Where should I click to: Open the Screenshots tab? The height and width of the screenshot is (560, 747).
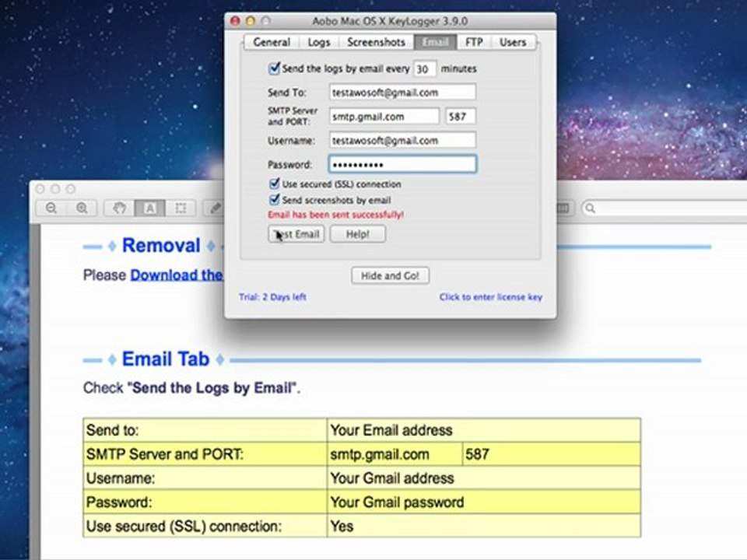click(376, 42)
